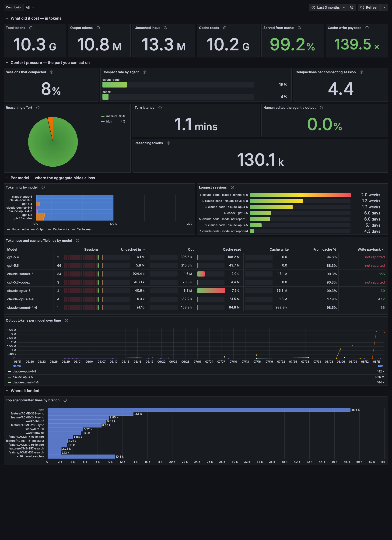Click info icon next to Reasoning tokens
The image size is (392, 540).
168,143
